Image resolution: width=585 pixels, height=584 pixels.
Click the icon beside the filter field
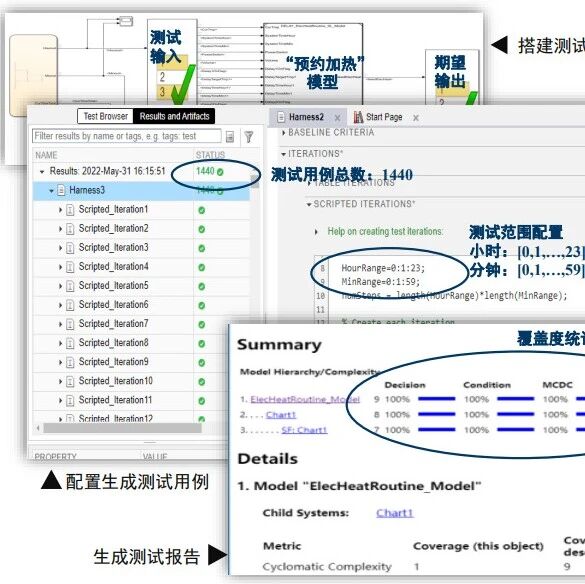(x=230, y=137)
